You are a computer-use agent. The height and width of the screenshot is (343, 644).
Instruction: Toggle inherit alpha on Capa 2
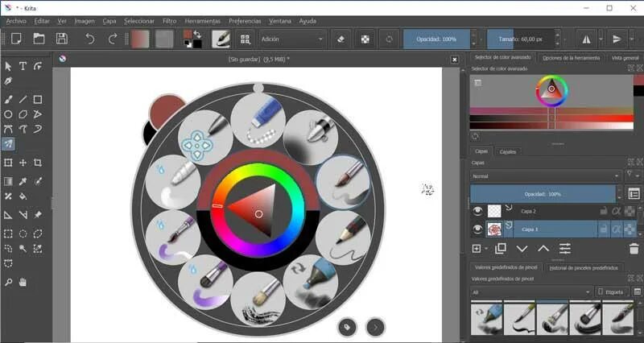coord(616,211)
